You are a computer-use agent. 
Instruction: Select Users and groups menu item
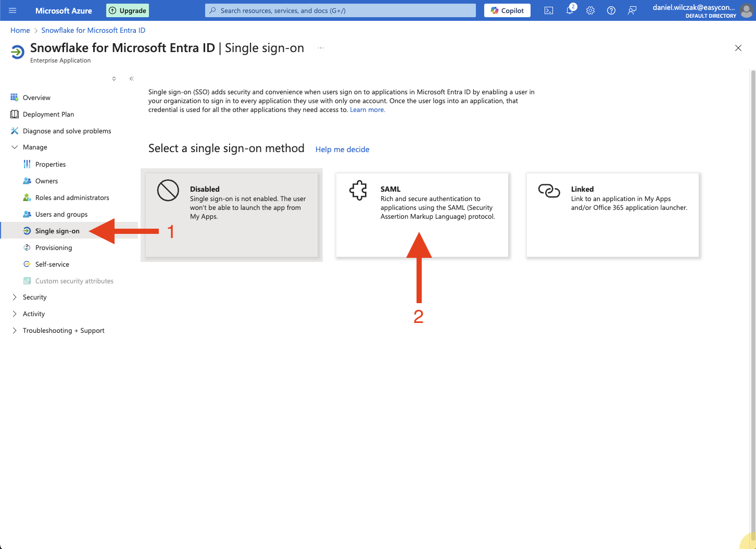tap(61, 215)
